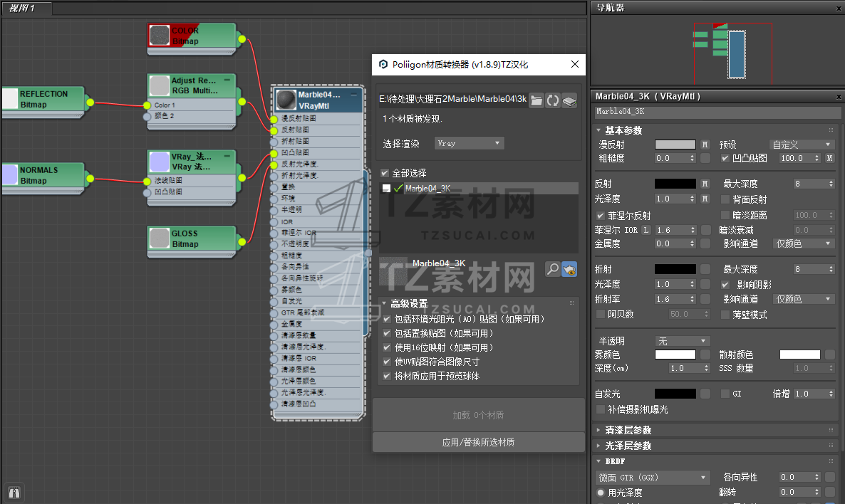The height and width of the screenshot is (504, 845).
Task: Click the 导航器 mini-map thumbnail
Action: tap(733, 53)
